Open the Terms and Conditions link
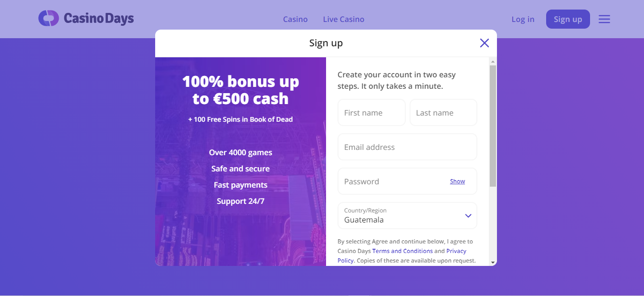Screen dimensions: 644x296 point(402,251)
